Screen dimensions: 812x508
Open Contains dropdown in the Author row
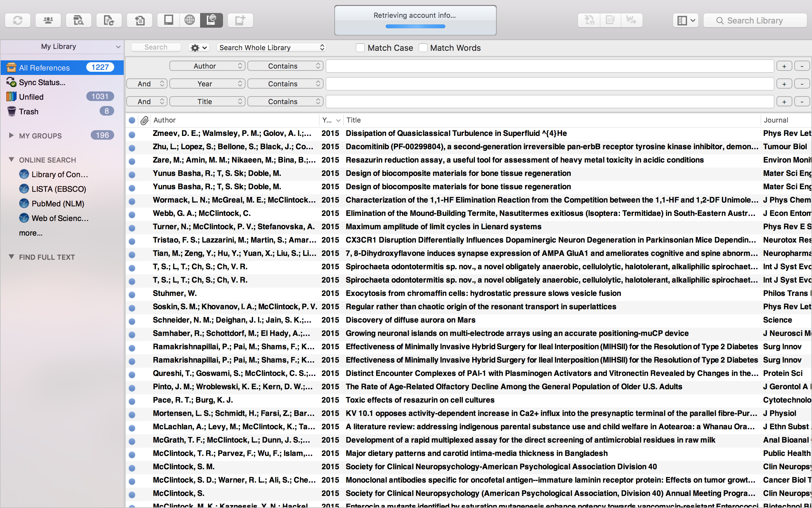point(285,66)
